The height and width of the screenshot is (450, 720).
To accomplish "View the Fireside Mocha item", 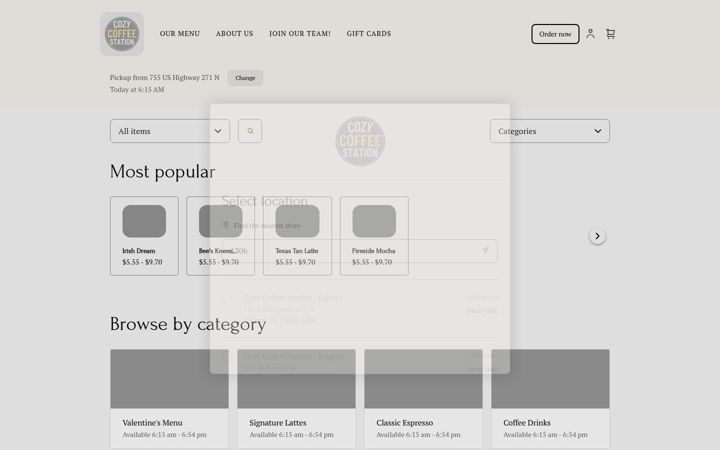I will (374, 236).
